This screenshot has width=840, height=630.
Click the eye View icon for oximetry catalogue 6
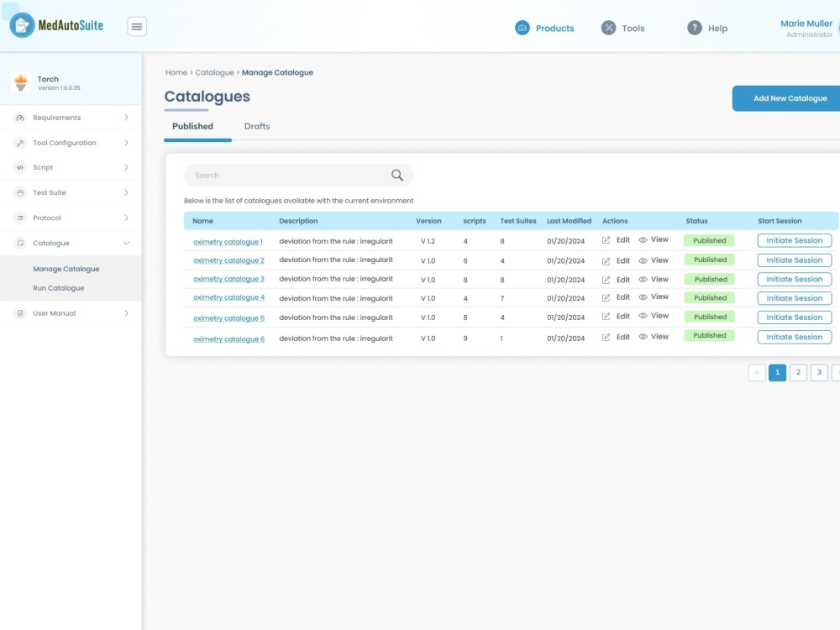[643, 337]
